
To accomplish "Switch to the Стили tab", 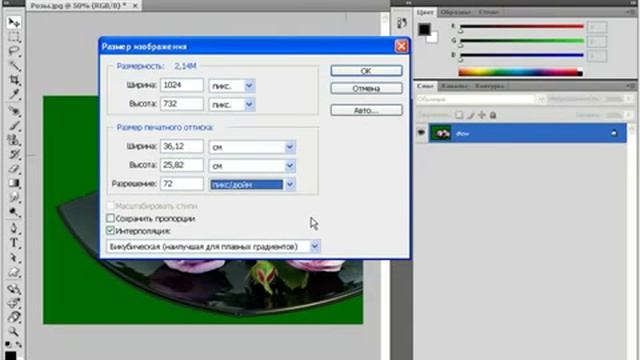I will [489, 12].
